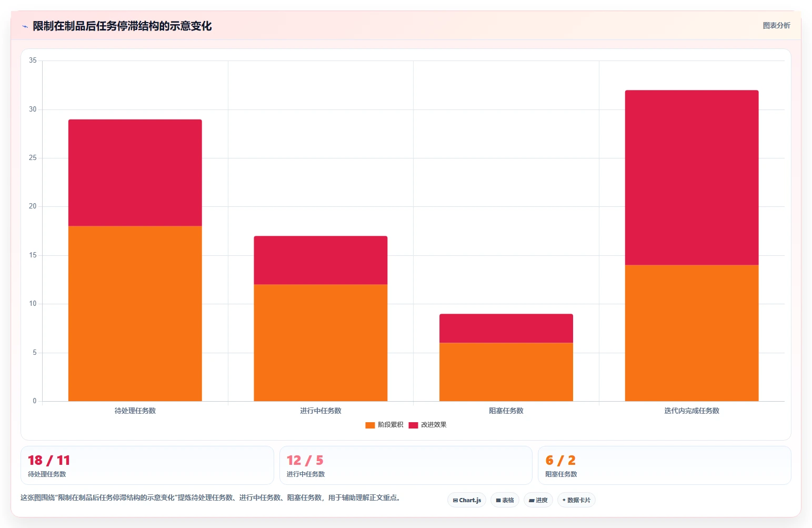The width and height of the screenshot is (812, 528).
Task: Click the title 限制在制品后任务停滞结构的示意变化
Action: tap(122, 26)
